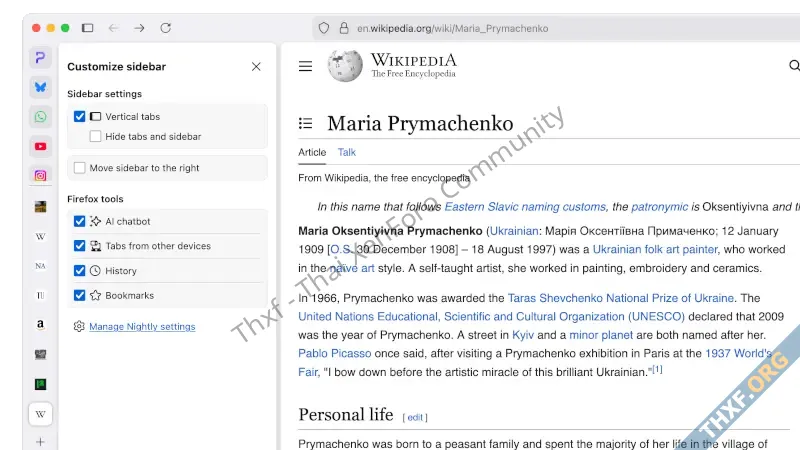This screenshot has height=450, width=800.
Task: Open the naïve art link
Action: (352, 268)
